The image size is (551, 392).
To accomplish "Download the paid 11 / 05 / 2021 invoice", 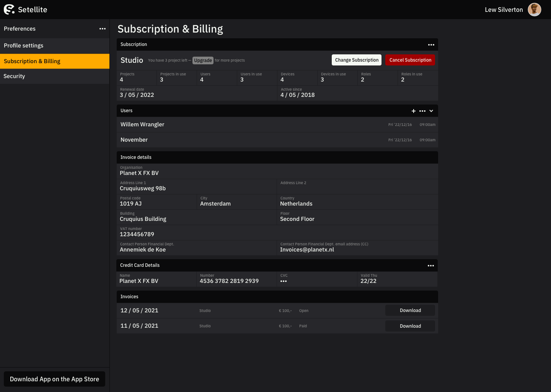I will point(410,326).
